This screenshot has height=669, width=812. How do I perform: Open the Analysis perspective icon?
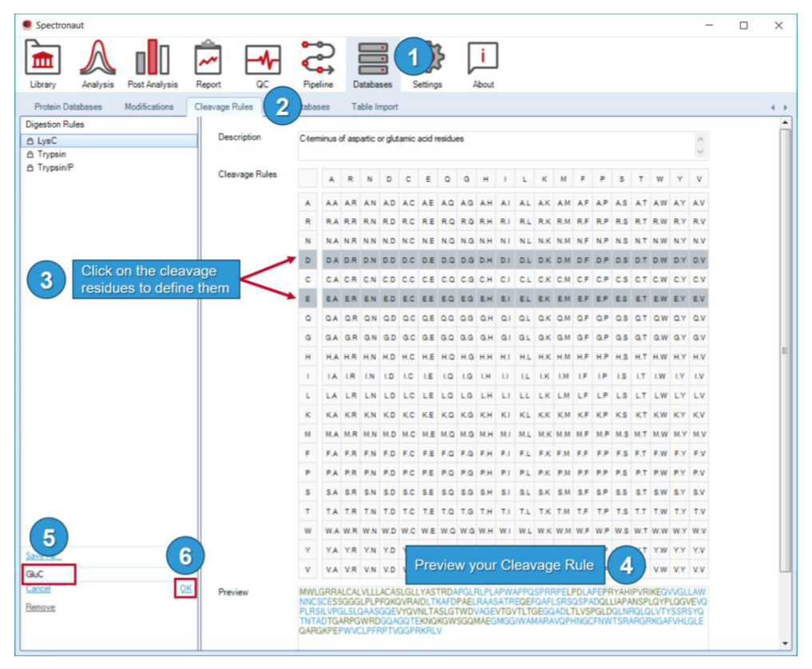pos(97,64)
